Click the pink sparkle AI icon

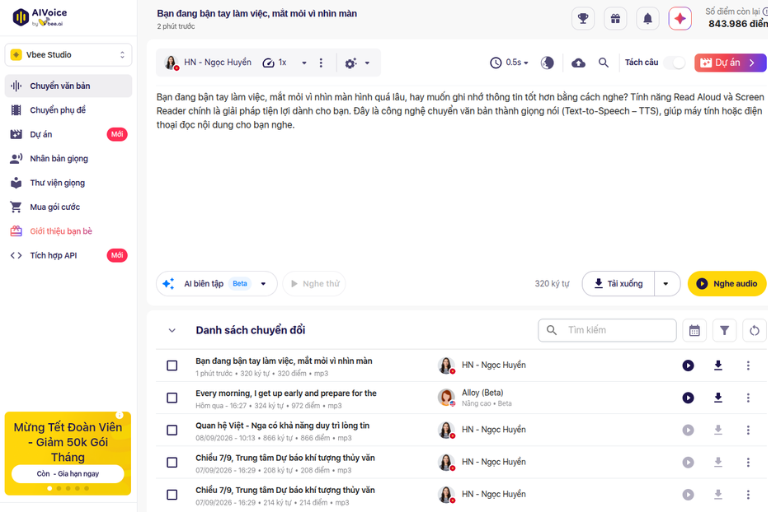[680, 19]
